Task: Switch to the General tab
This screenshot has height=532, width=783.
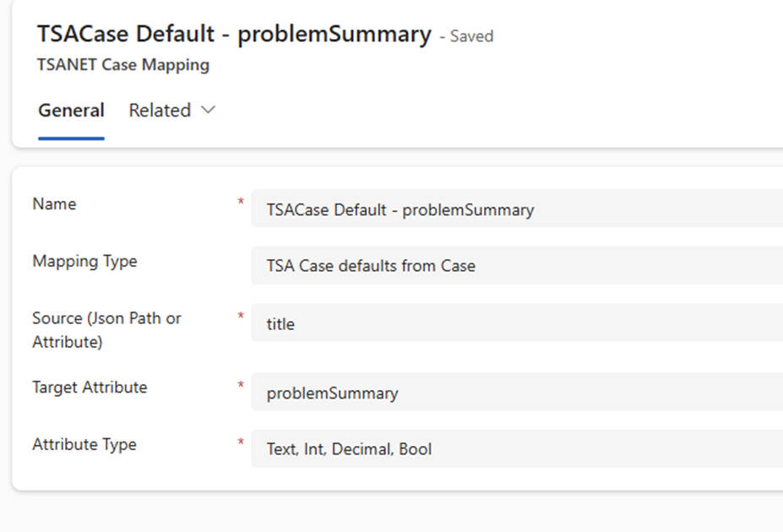Action: 71,111
